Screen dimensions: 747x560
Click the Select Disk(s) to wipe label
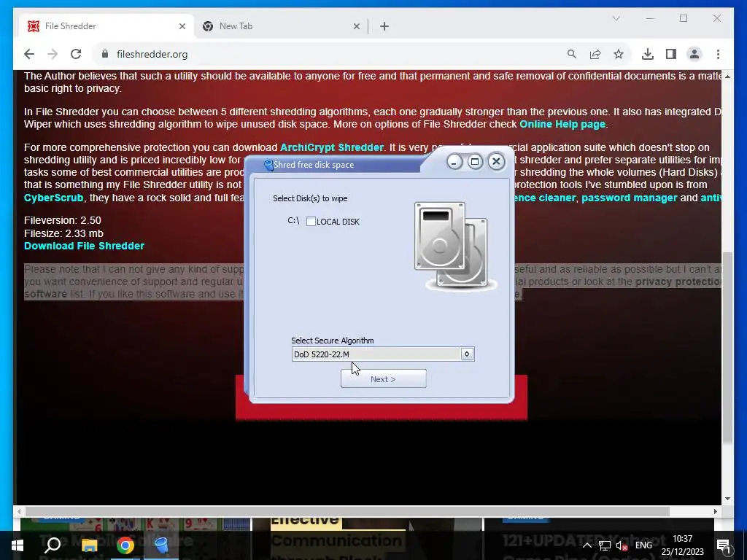tap(310, 198)
